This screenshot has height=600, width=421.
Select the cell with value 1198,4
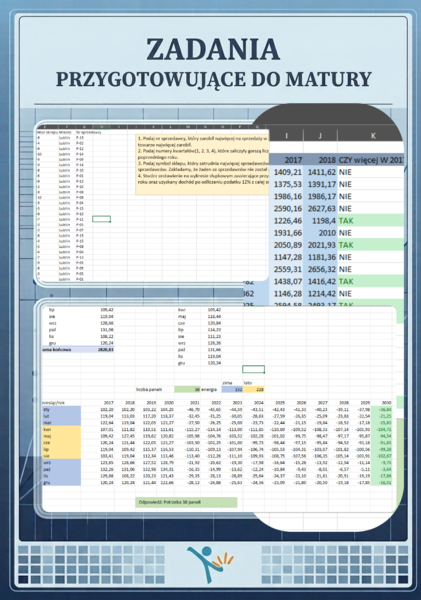coord(320,221)
